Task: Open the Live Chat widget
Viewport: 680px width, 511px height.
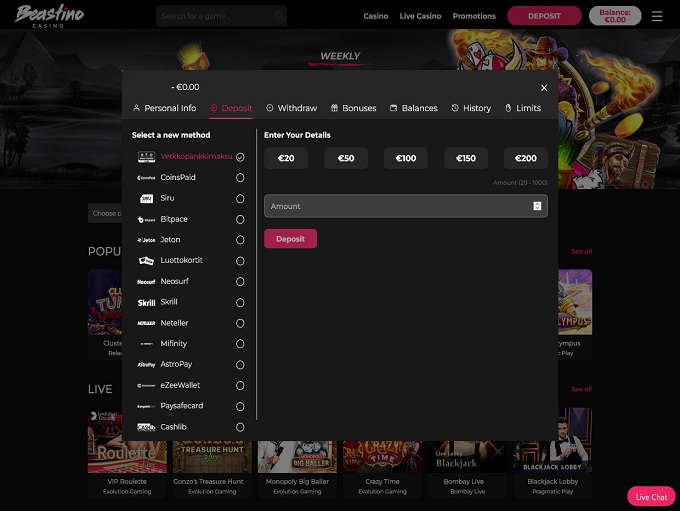Action: 651,497
